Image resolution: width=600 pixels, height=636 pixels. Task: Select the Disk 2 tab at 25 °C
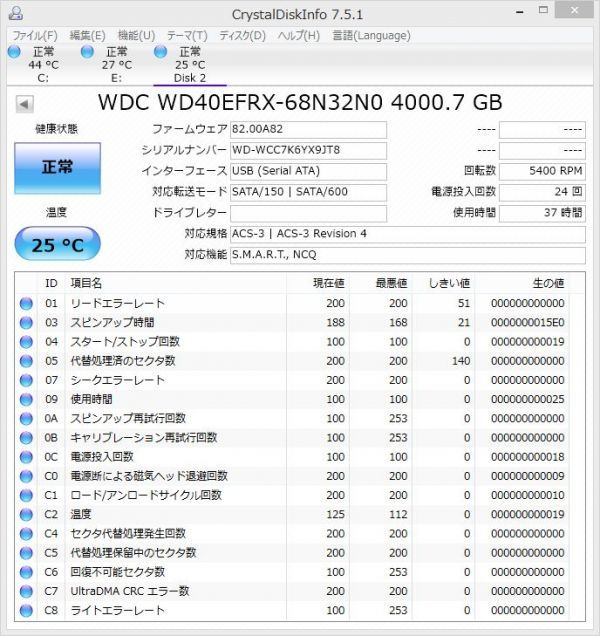190,64
